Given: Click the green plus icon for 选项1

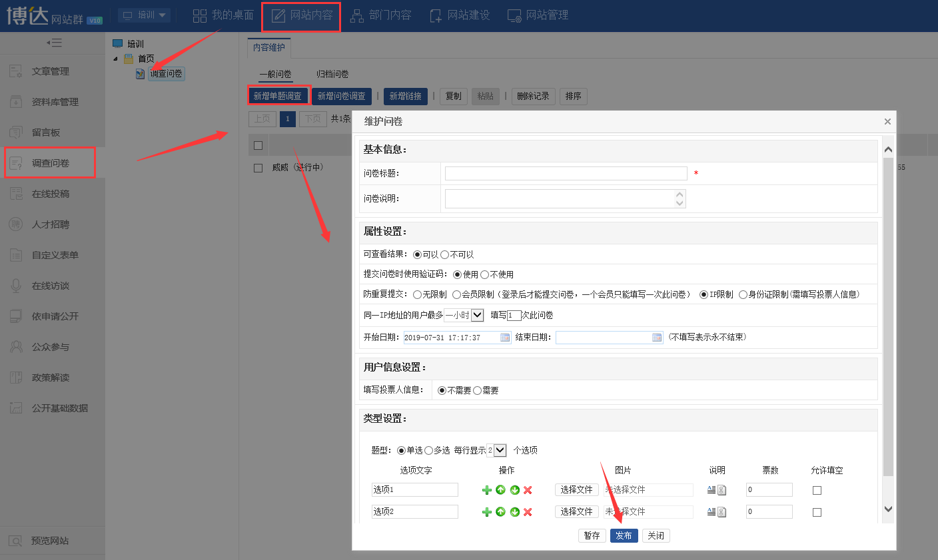Looking at the screenshot, I should (x=487, y=490).
